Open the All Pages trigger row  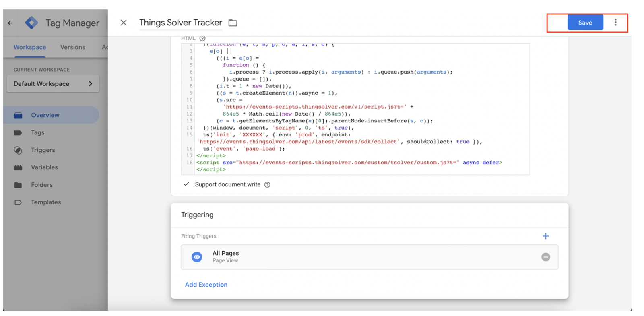pos(369,257)
